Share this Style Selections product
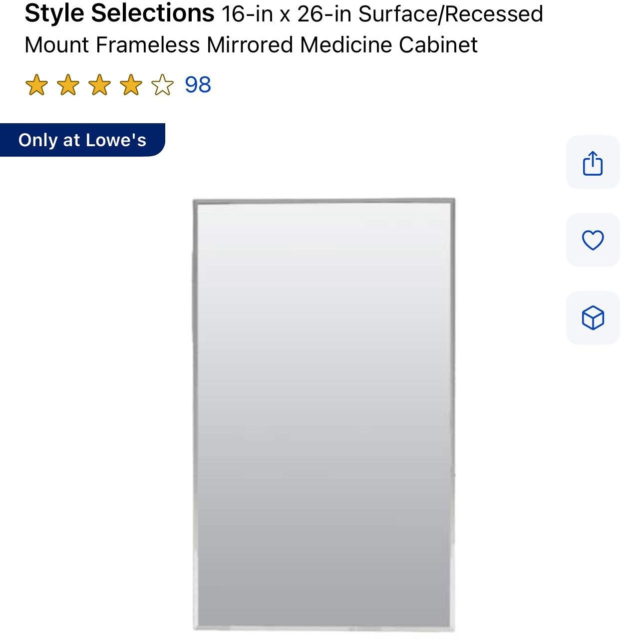 (x=593, y=162)
